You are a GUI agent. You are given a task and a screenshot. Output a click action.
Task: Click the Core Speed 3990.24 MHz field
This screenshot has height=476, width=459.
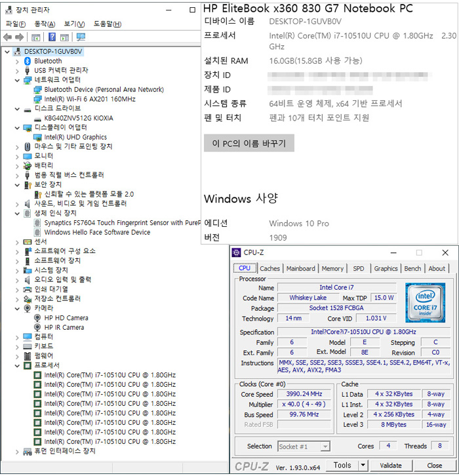(x=304, y=394)
